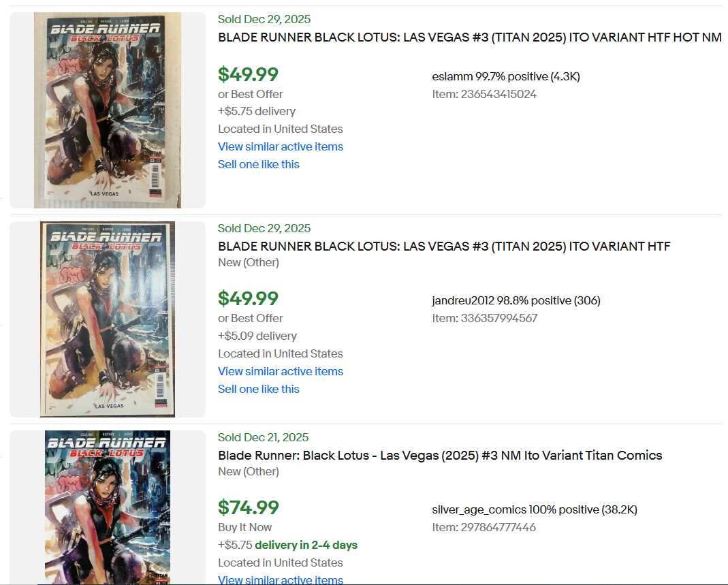The image size is (728, 585).
Task: Click seller silver_age_comics 100% positive text
Action: 534,509
